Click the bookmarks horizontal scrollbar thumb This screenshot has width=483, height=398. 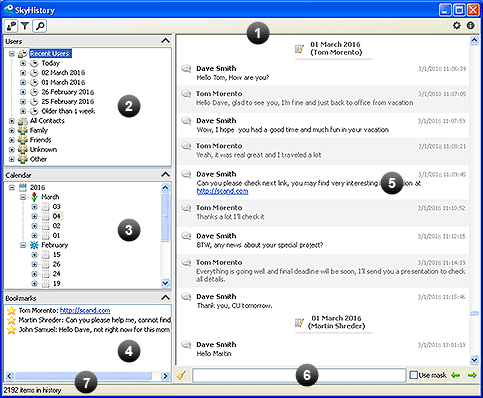pyautogui.click(x=83, y=376)
